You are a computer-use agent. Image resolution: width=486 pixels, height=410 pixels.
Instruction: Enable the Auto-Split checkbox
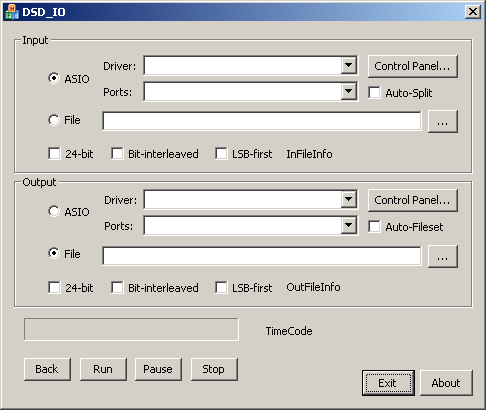374,93
